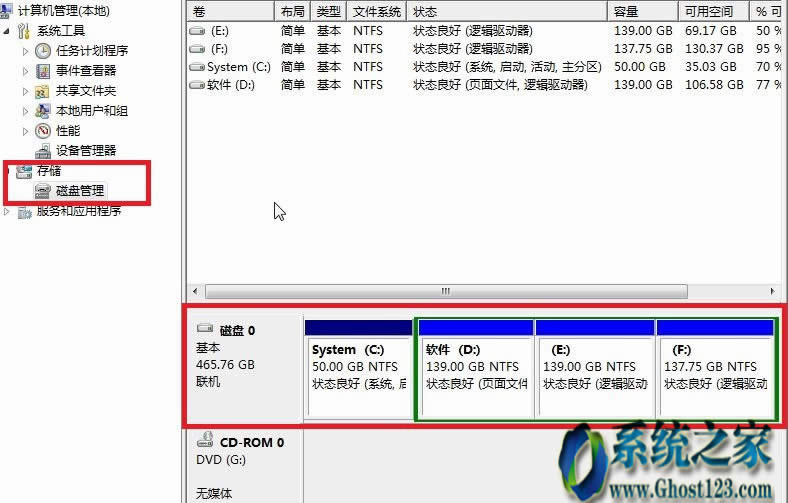The image size is (788, 503).
Task: Expand the 服务和应用程序 node
Action: [x=7, y=212]
